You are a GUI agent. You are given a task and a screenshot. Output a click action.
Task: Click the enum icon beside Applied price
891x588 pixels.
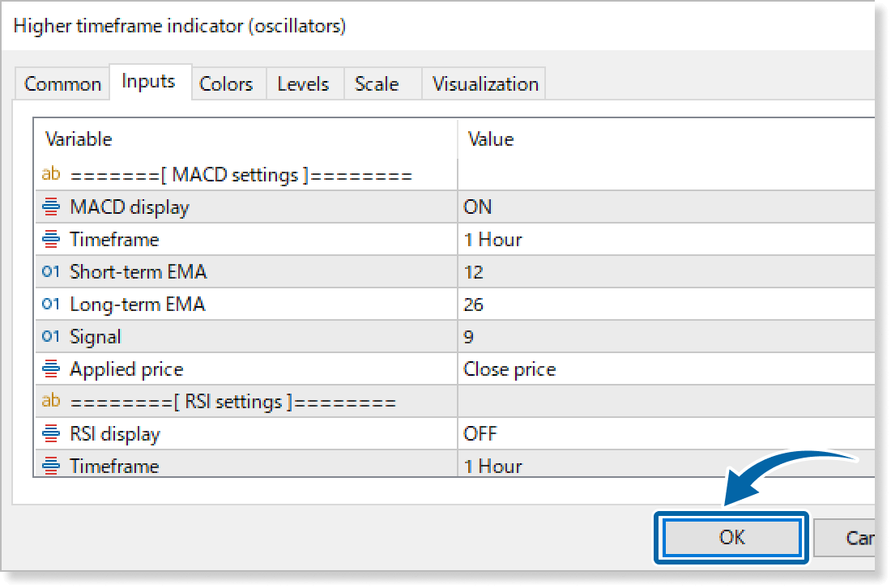pyautogui.click(x=51, y=369)
